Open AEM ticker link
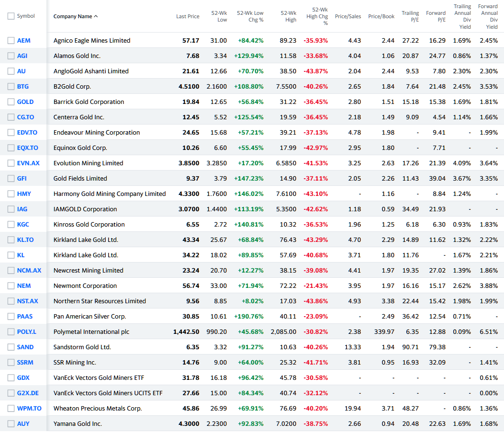The height and width of the screenshot is (434, 504). [24, 41]
